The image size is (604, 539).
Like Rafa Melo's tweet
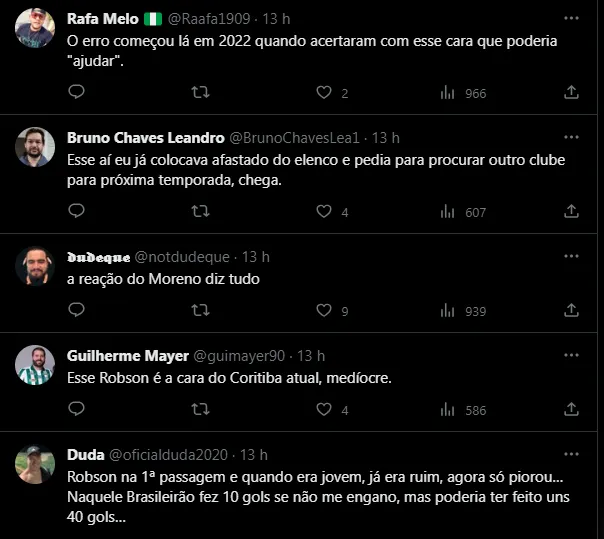323,93
